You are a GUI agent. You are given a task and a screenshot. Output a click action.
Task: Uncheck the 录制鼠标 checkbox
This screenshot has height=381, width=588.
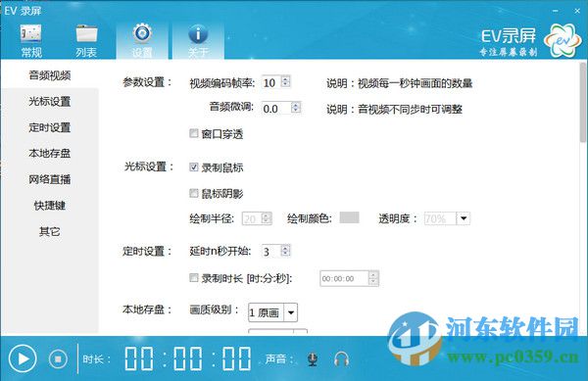pos(193,167)
